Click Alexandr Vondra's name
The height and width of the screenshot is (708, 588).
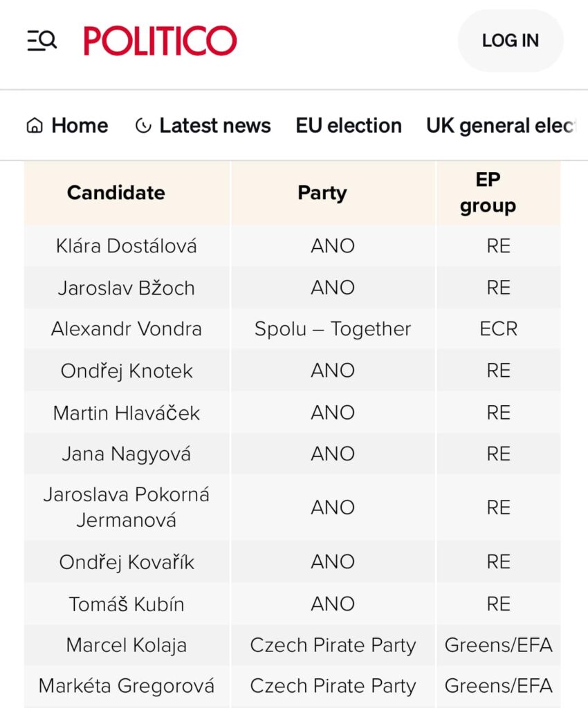pos(127,328)
